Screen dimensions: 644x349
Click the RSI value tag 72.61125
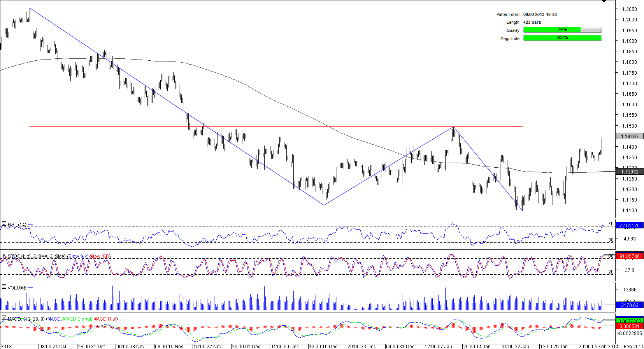coord(630,225)
